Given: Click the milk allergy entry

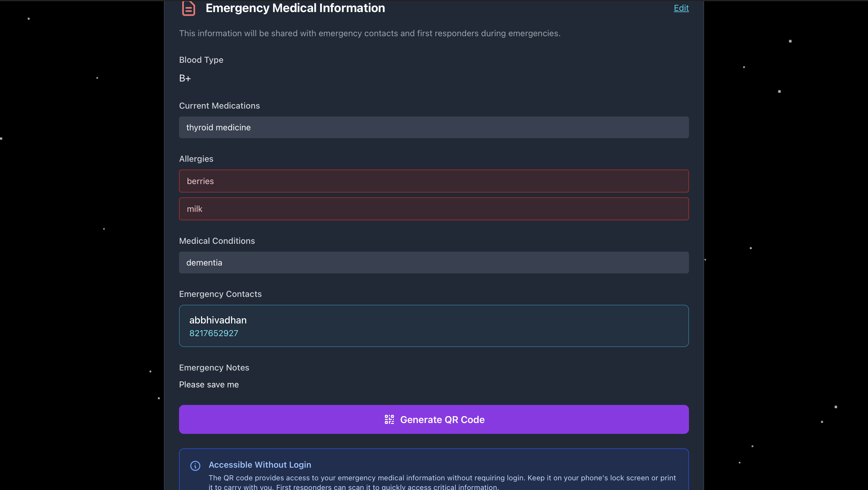Looking at the screenshot, I should 433,209.
